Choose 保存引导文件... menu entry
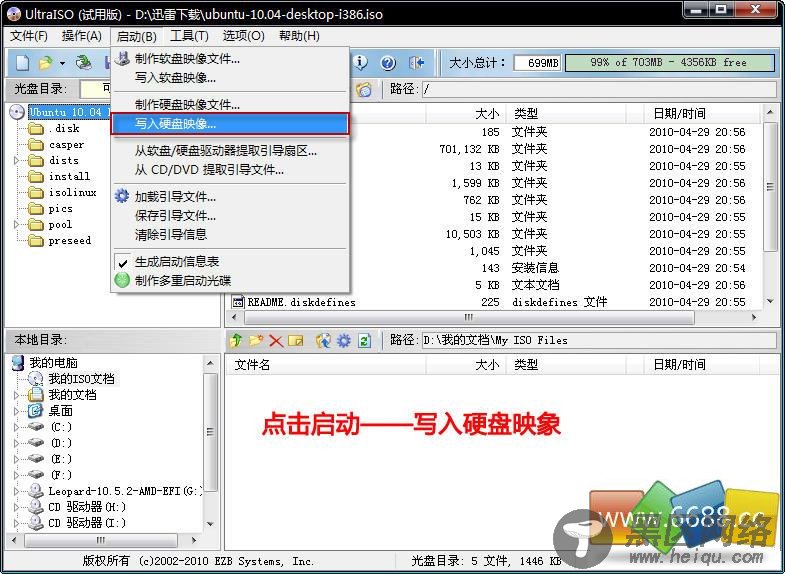785x574 pixels. point(230,216)
